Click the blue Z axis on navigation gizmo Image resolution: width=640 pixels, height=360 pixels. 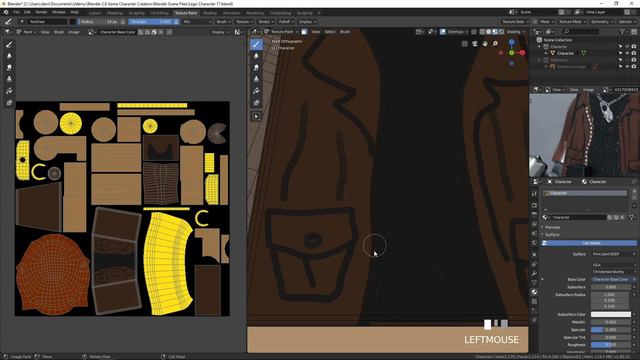(x=511, y=42)
